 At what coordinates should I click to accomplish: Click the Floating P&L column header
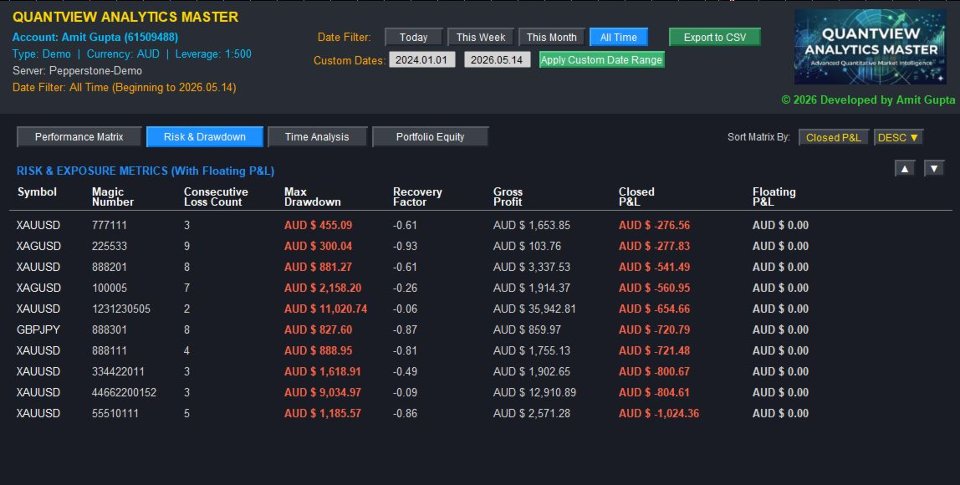click(x=774, y=197)
